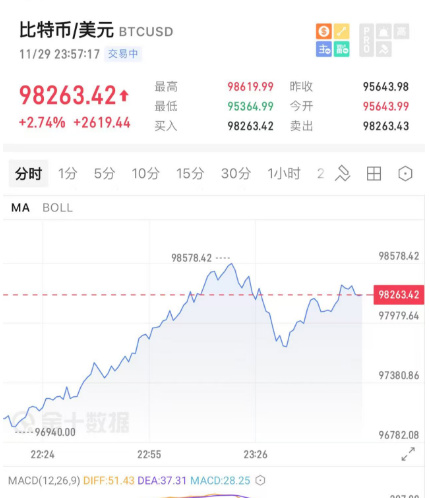Select the 分时 timeframe tab
The width and height of the screenshot is (430, 498).
28,174
